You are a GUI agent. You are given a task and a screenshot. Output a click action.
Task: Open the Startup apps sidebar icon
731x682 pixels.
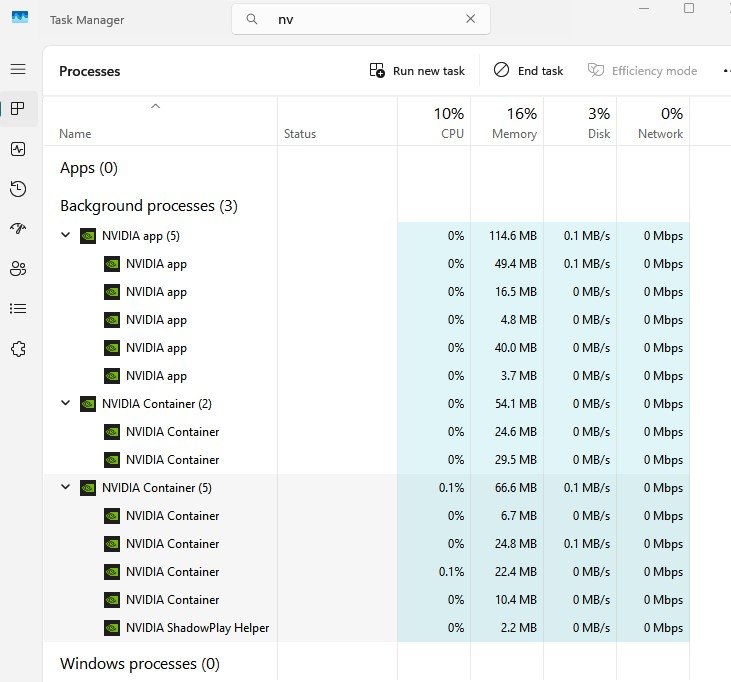tap(18, 228)
